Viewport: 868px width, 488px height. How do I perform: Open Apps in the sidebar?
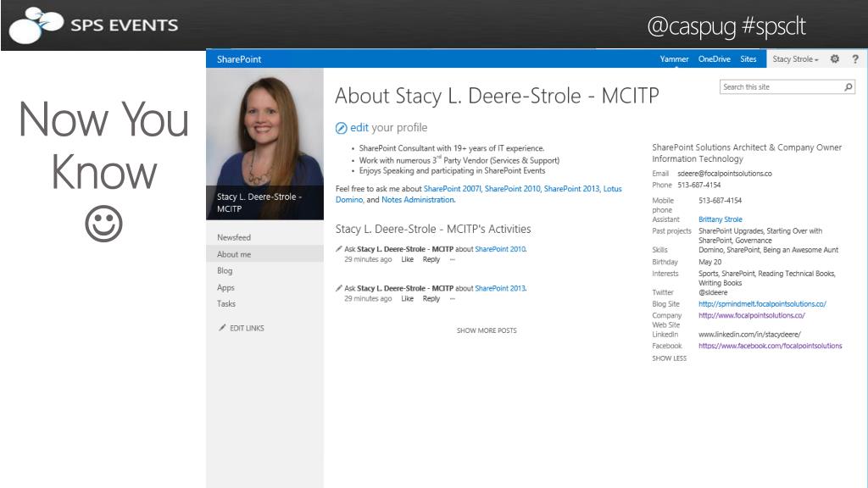point(225,288)
